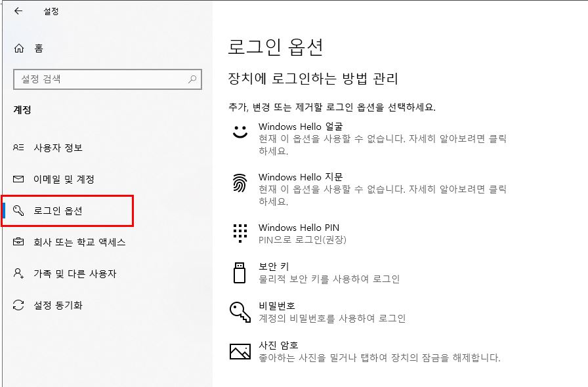The height and width of the screenshot is (387, 588).
Task: Expand Windows Hello PIN option title
Action: (299, 228)
